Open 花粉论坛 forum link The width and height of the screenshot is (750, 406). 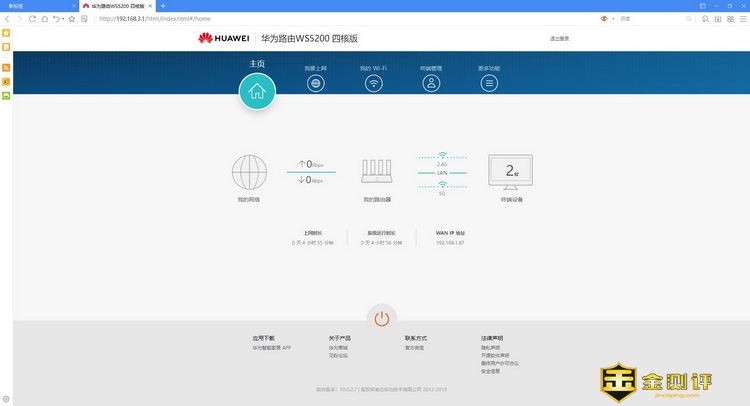[338, 355]
